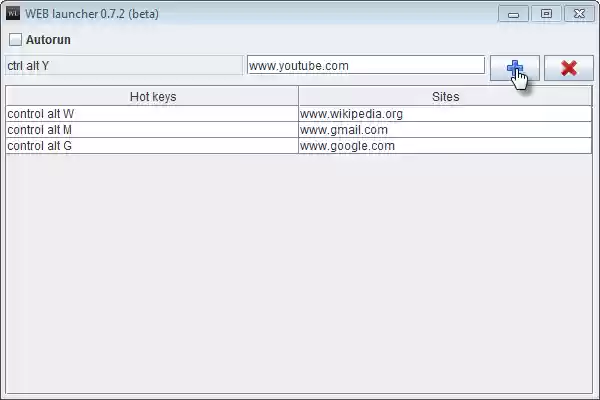Click the Sites column header
Image resolution: width=600 pixels, height=400 pixels.
pos(445,96)
